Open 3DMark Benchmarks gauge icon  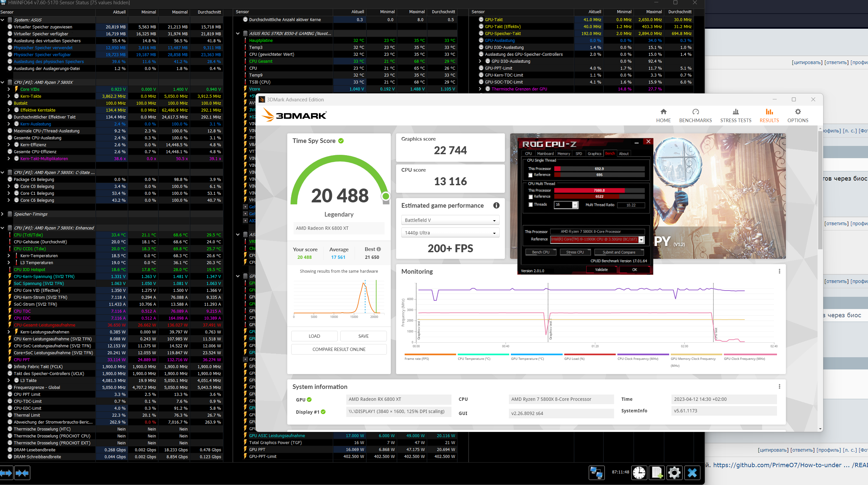point(695,112)
